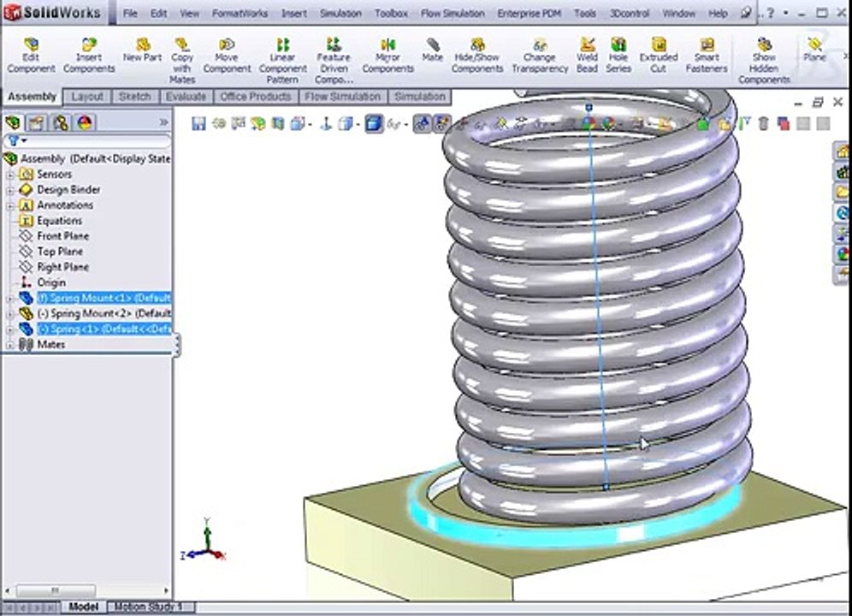852x616 pixels.
Task: Click the anchor icon in viewport toolbar
Action: pos(325,124)
